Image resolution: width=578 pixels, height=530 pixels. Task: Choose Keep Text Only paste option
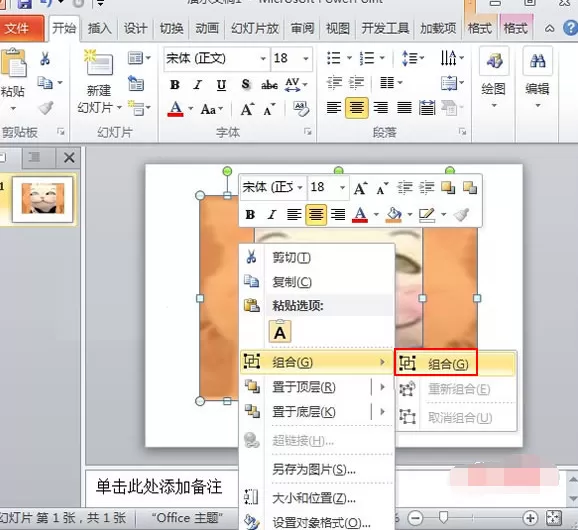[x=280, y=332]
